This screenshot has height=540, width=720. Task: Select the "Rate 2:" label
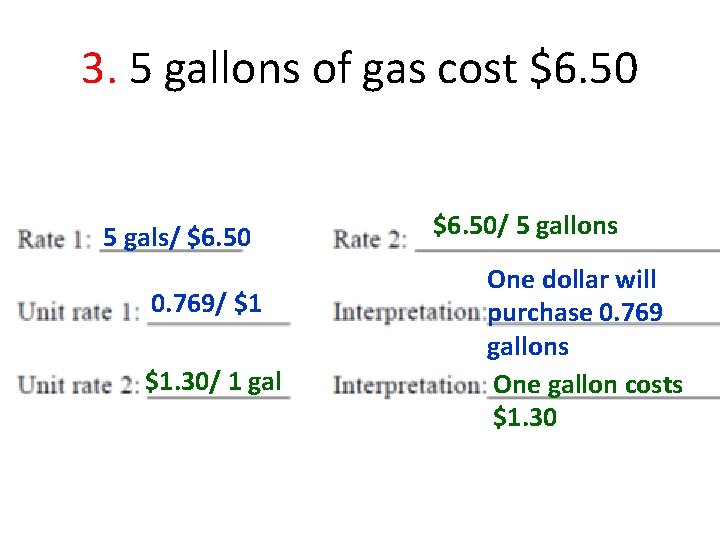click(370, 239)
